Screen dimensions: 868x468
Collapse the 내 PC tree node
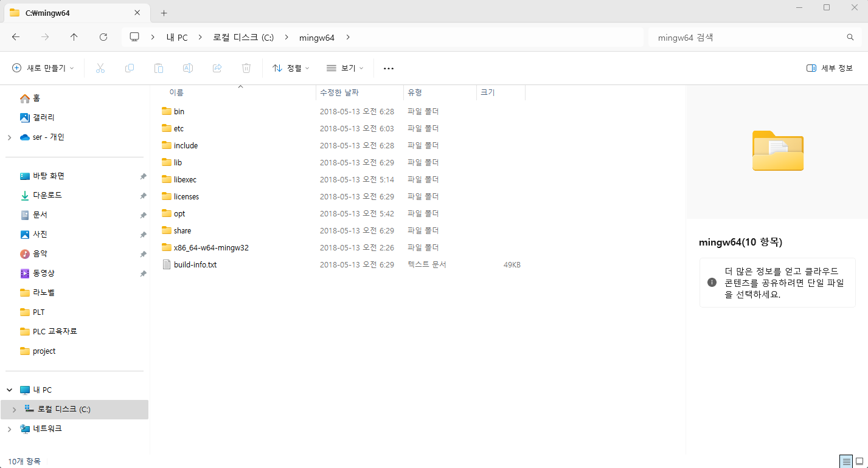click(x=9, y=390)
